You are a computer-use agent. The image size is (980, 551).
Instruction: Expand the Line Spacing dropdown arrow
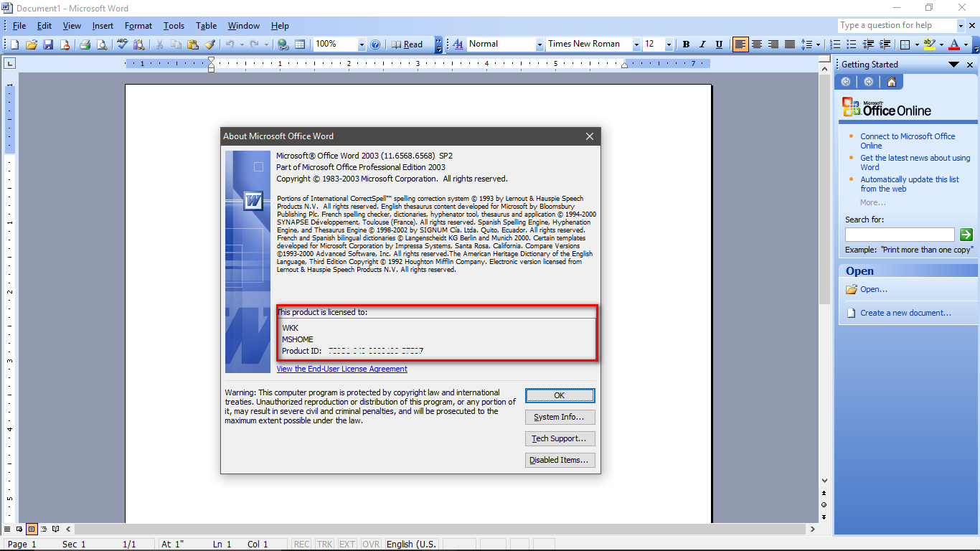819,44
